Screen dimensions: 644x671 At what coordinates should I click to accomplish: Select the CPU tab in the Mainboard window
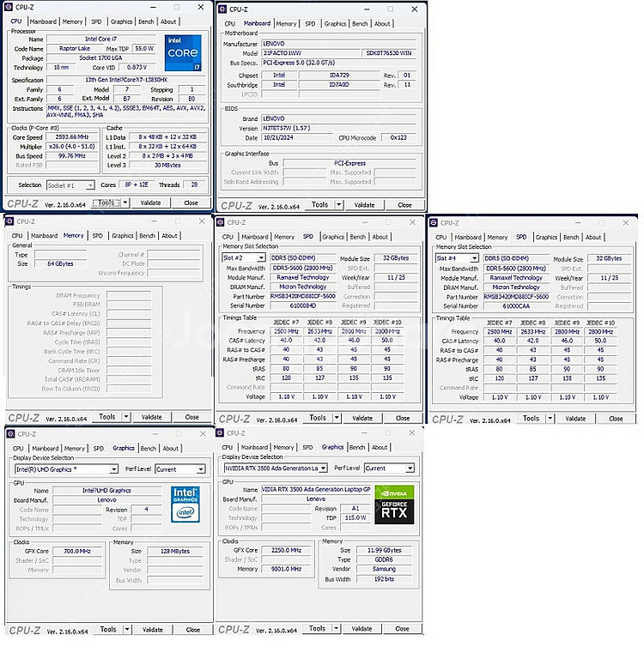230,23
